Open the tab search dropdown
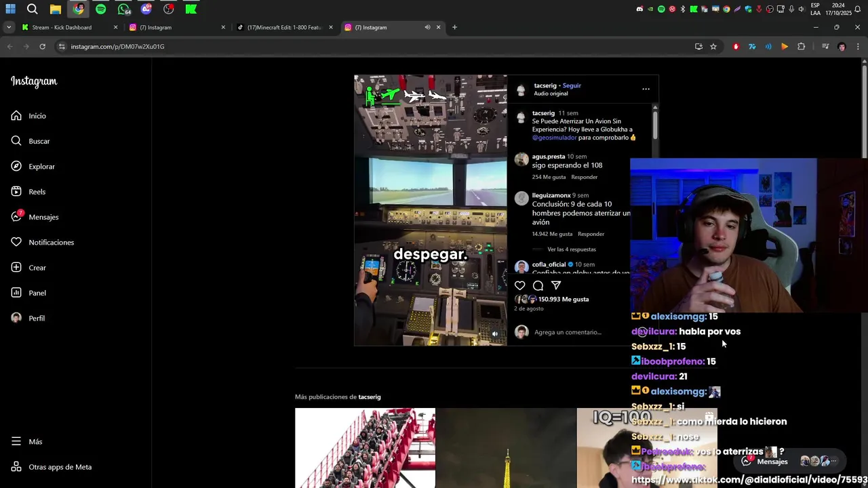 [9, 27]
